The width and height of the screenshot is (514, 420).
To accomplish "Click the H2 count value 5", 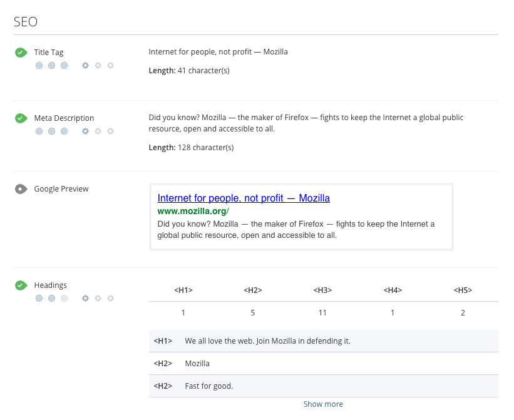I will point(253,313).
